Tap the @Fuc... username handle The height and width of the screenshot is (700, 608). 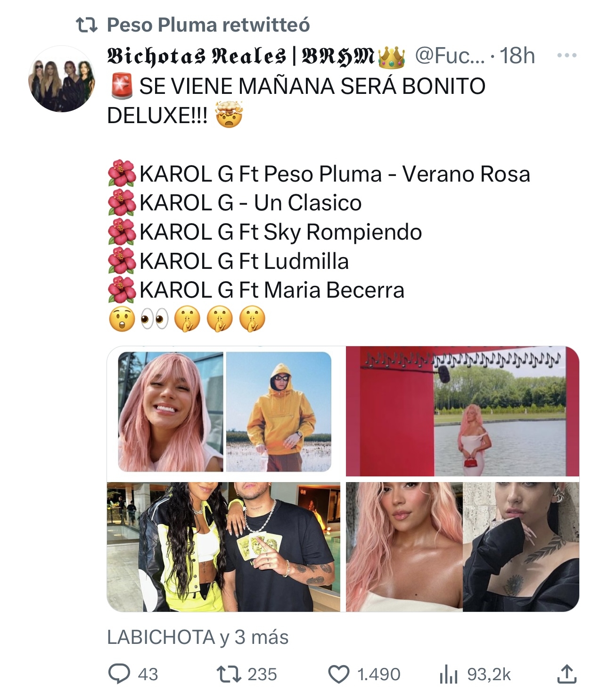(x=450, y=56)
